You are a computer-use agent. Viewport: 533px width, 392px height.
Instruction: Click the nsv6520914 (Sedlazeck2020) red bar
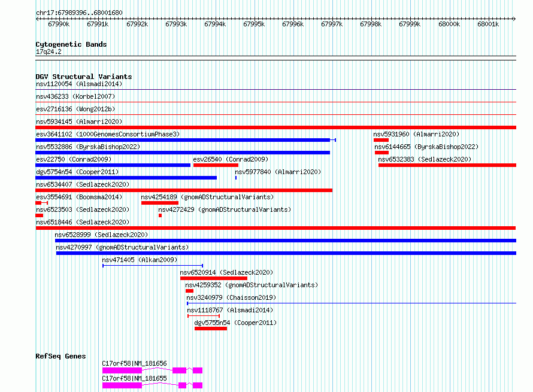(213, 278)
